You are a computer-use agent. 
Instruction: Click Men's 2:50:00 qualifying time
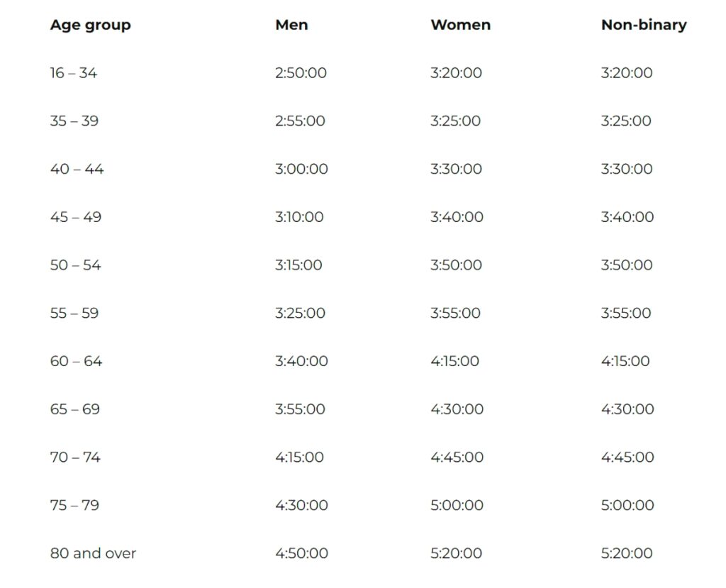click(x=301, y=73)
